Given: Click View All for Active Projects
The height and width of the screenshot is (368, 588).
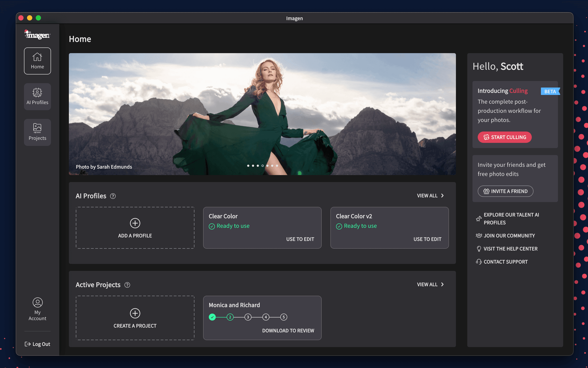Looking at the screenshot, I should tap(430, 285).
